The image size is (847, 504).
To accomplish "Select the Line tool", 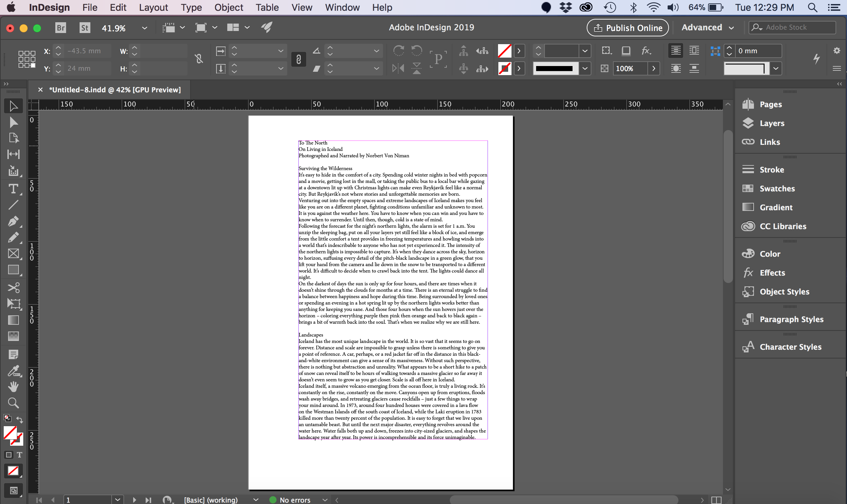I will coord(13,205).
